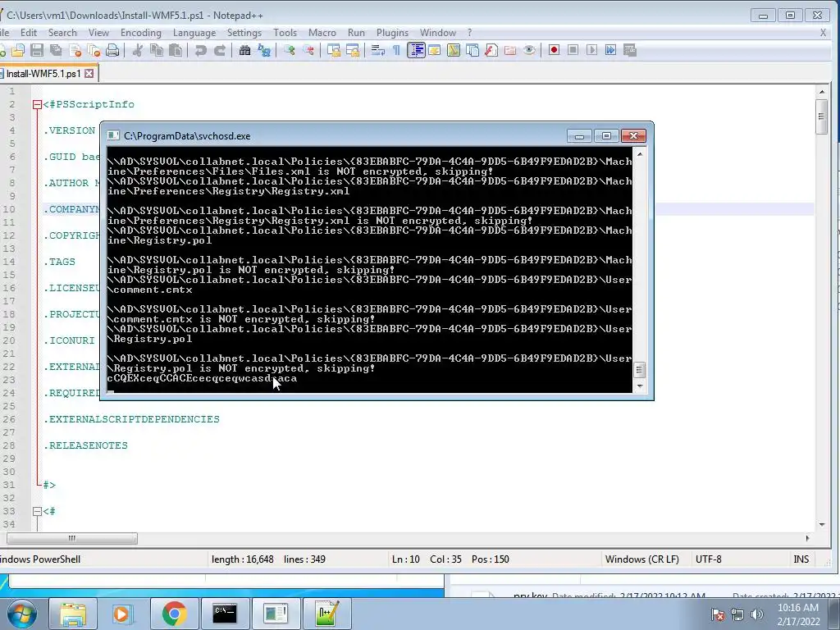This screenshot has width=840, height=630.
Task: Open the Function List panel icon
Action: tap(491, 50)
